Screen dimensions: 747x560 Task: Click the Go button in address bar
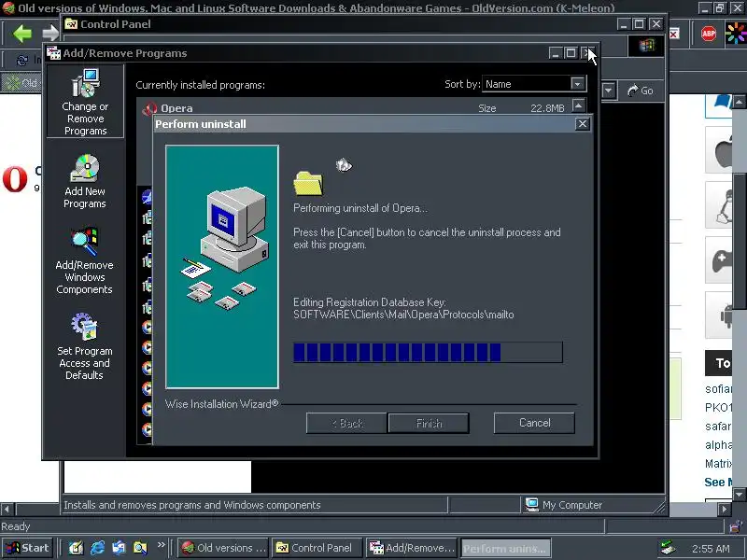tap(641, 91)
